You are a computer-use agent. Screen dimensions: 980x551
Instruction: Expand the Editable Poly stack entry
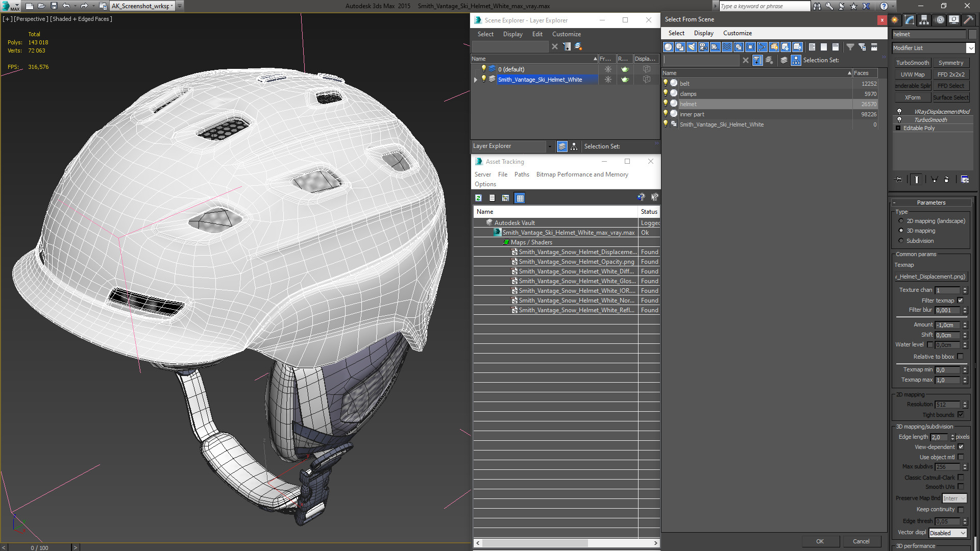[898, 128]
